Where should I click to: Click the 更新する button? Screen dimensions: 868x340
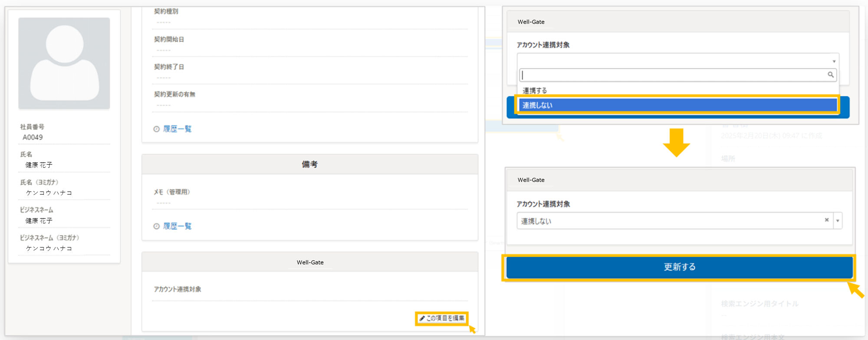click(679, 267)
